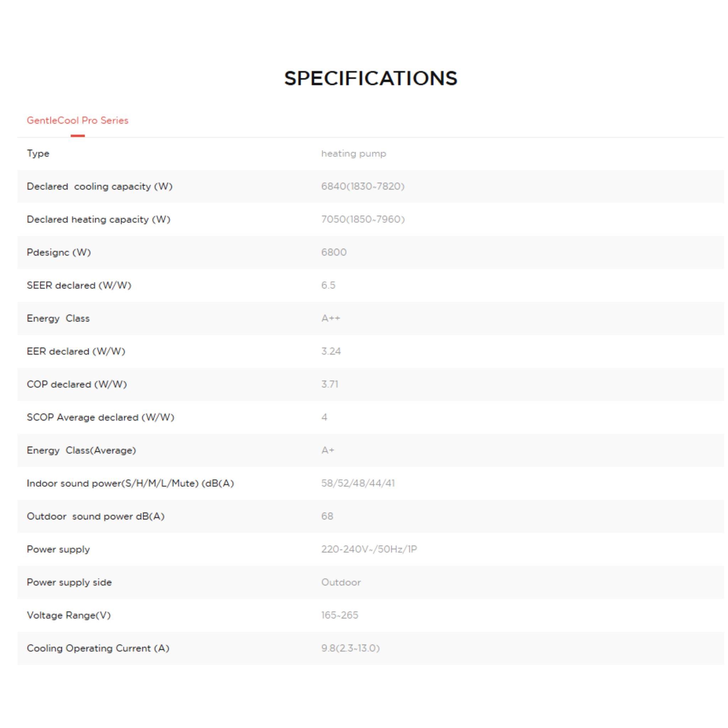Click the A++ energy class value

coord(331,318)
